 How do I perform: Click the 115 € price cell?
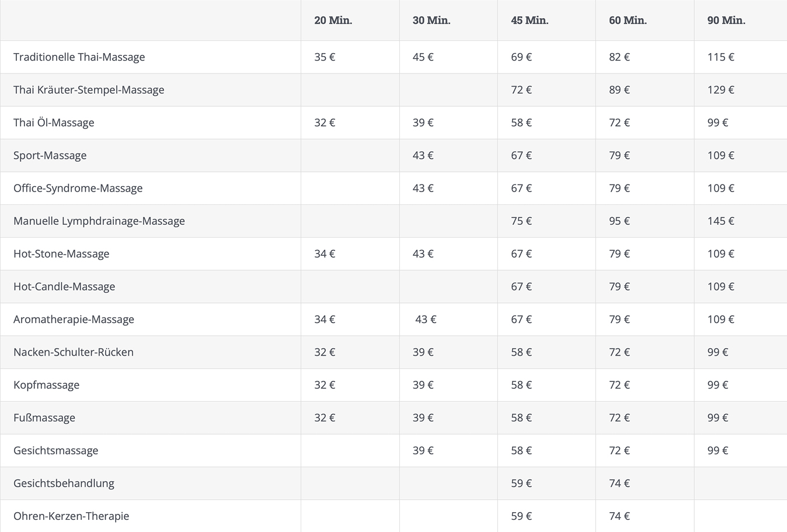[x=720, y=57]
